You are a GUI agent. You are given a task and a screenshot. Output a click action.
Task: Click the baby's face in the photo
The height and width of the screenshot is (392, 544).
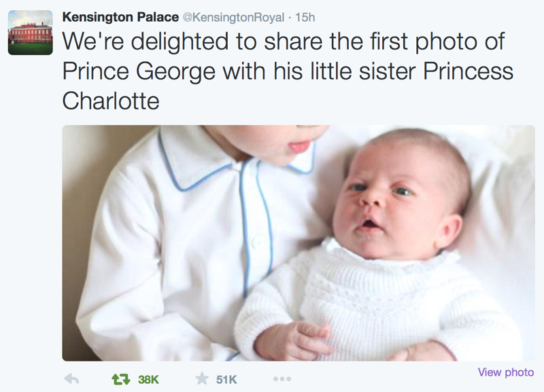tap(381, 197)
